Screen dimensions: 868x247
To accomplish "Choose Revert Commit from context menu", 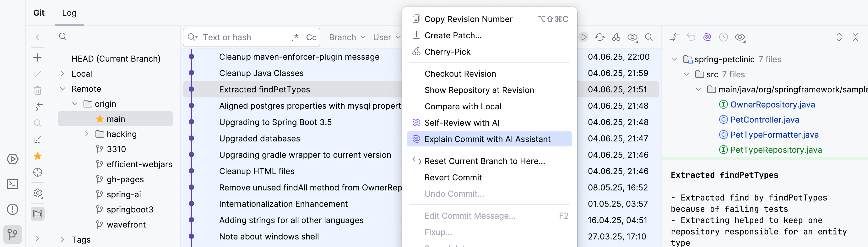I will [453, 178].
